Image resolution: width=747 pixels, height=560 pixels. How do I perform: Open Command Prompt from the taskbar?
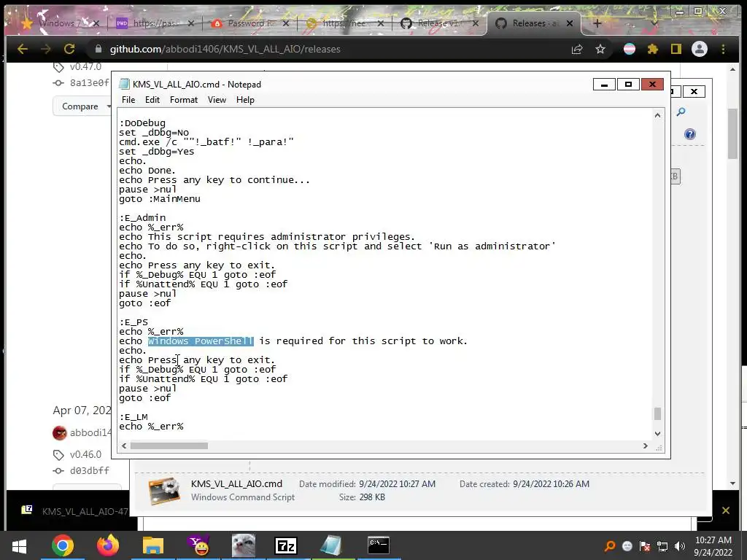[x=379, y=545]
